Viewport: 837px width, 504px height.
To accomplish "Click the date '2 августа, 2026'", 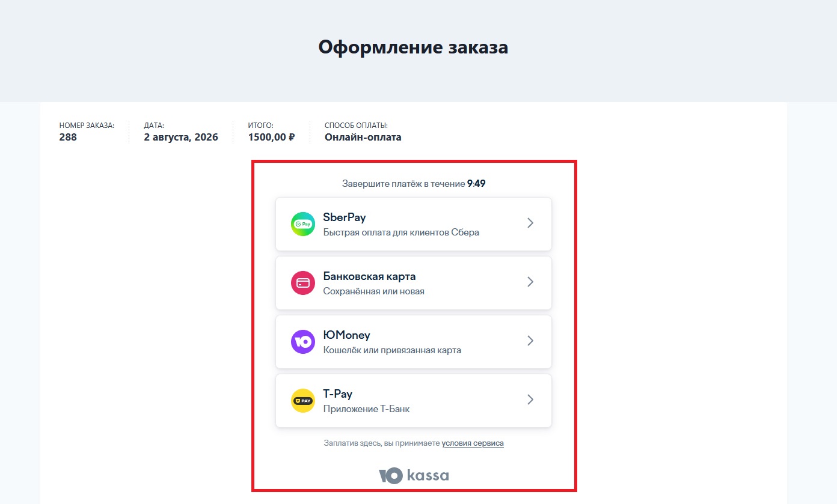I will [181, 137].
